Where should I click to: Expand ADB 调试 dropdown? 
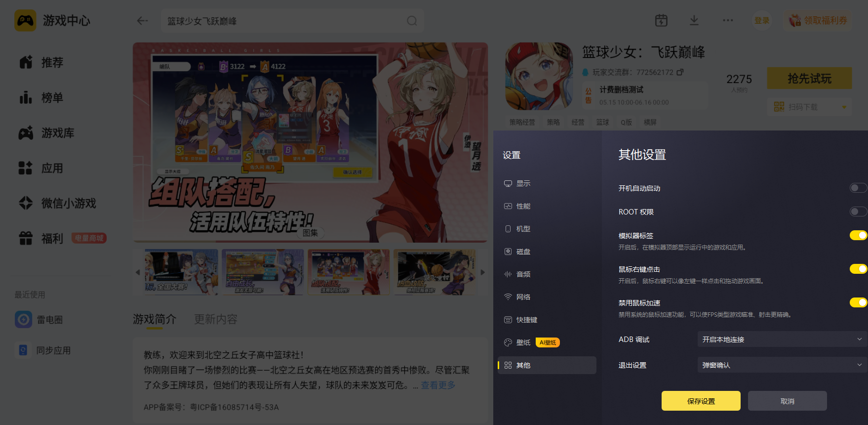click(x=782, y=340)
